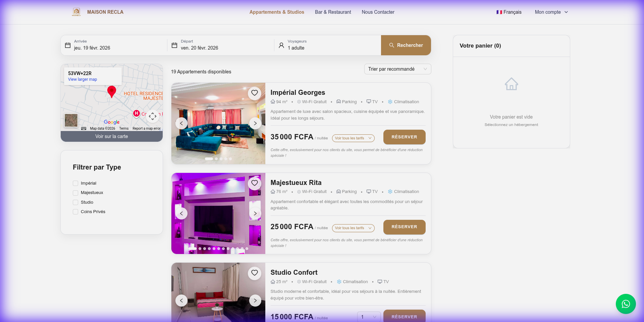Check the Impérial type filter

tap(75, 183)
